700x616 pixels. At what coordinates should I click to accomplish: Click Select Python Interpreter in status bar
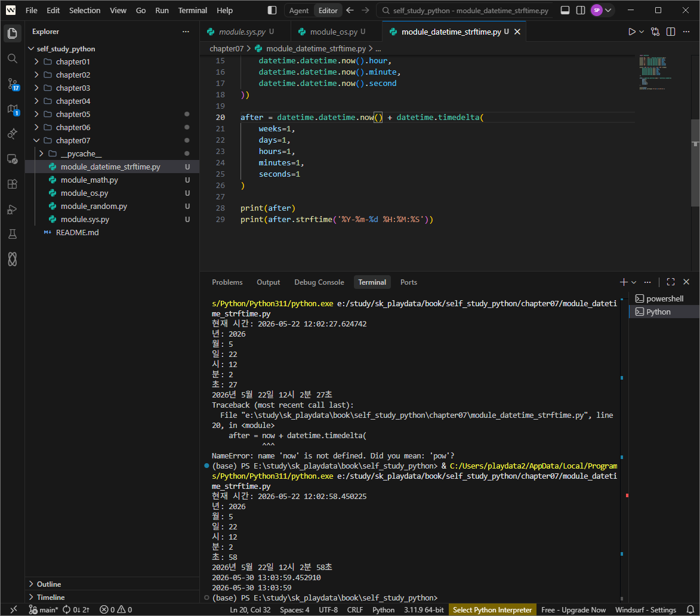tap(492, 610)
